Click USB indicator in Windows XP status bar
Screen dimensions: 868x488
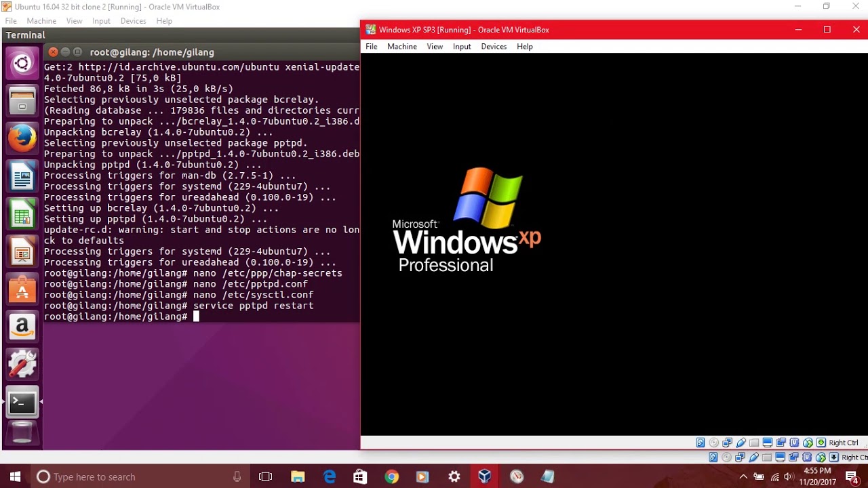(741, 443)
